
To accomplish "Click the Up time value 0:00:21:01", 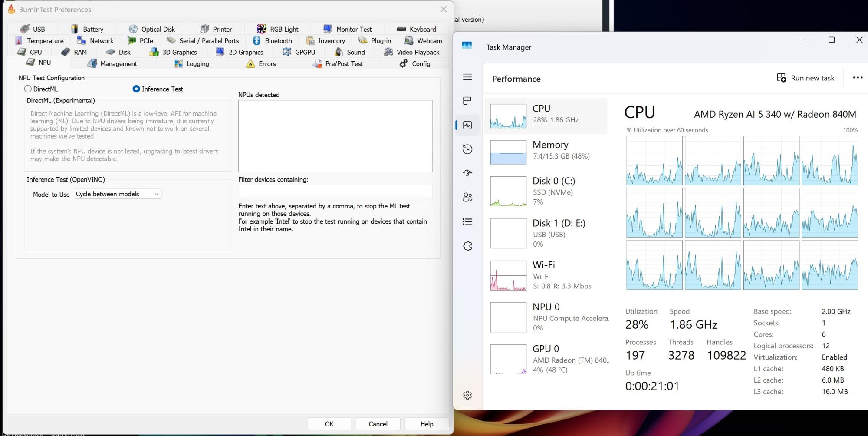I will (x=652, y=386).
